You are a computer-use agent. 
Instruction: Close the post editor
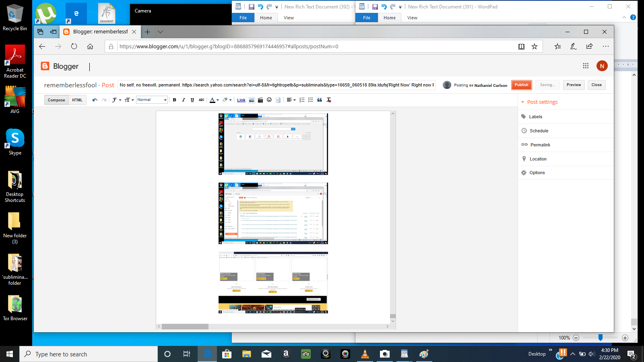point(597,85)
